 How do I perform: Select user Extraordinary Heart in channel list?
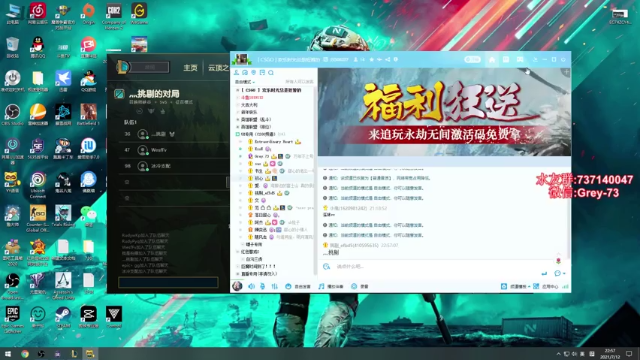[x=273, y=142]
